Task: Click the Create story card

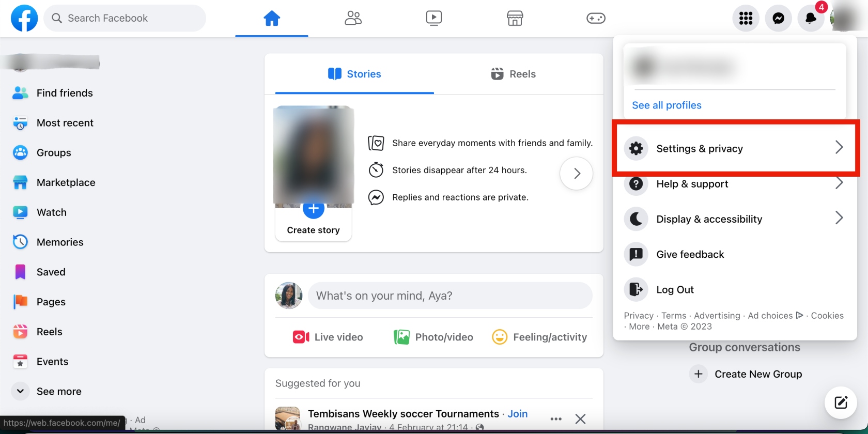Action: [x=313, y=174]
